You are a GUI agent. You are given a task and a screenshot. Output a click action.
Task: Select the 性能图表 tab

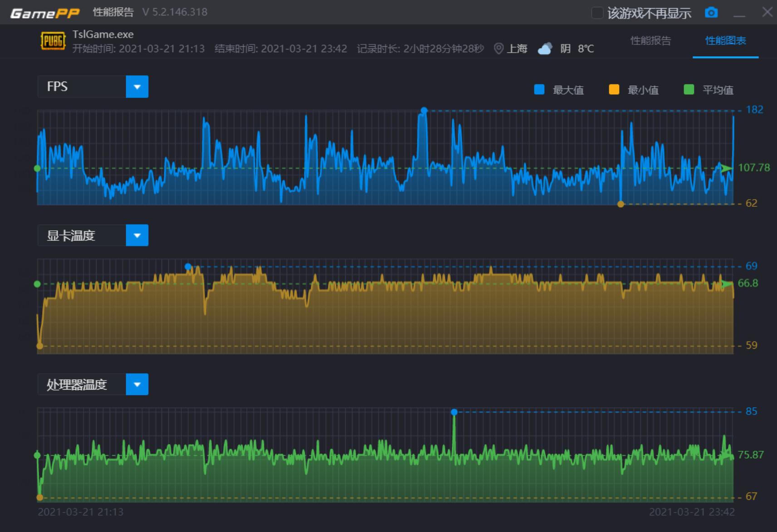pyautogui.click(x=725, y=41)
